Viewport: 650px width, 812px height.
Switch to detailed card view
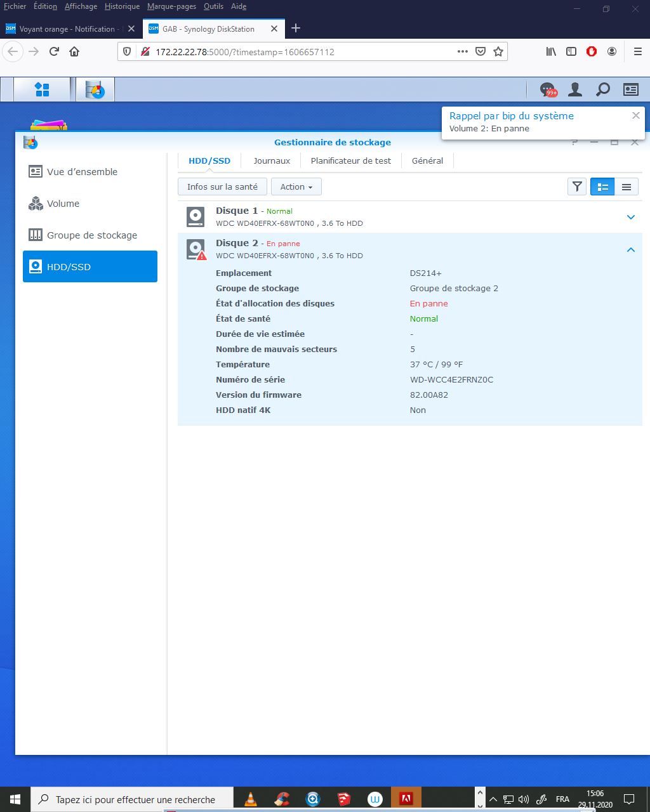tap(602, 187)
